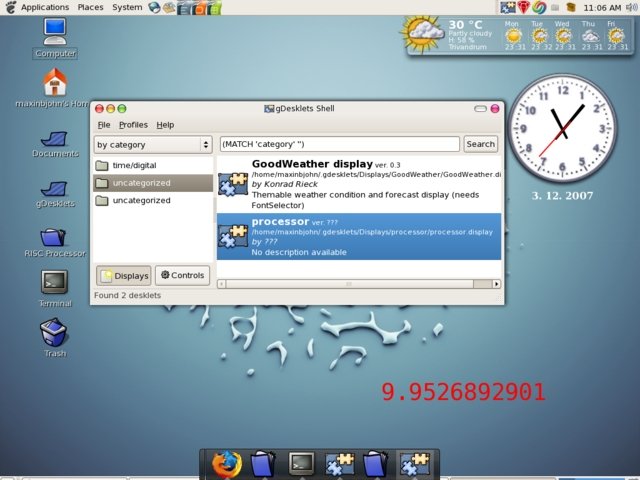Click the horizontal scrollbar in desklet list

pos(350,284)
